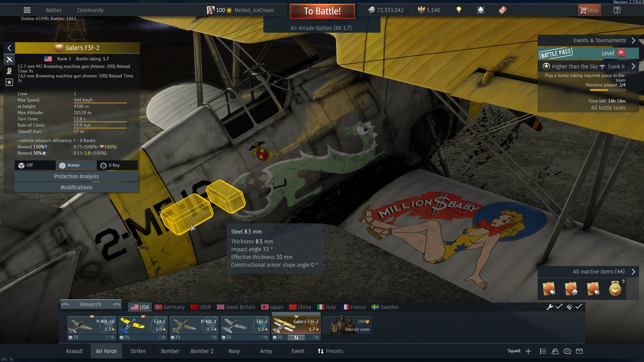This screenshot has height=362, width=644.
Task: Recruit crew for 200 Golden Eagles
Action: (347, 325)
